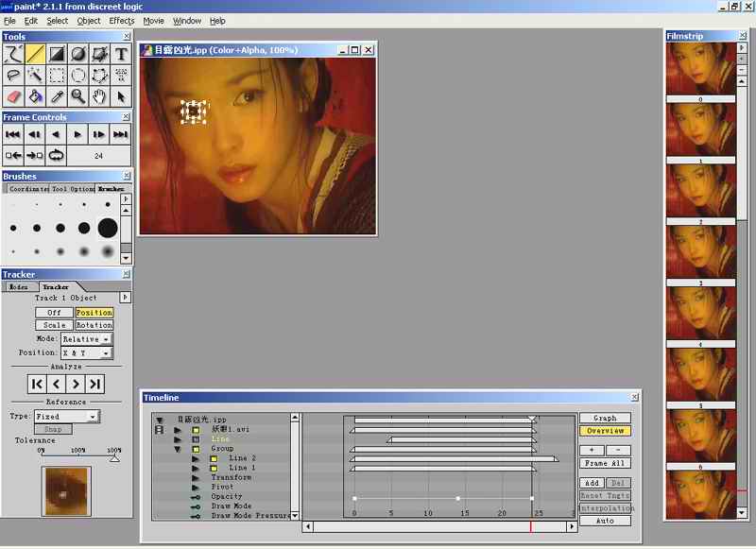
Task: Open the Effects menu
Action: (x=122, y=21)
